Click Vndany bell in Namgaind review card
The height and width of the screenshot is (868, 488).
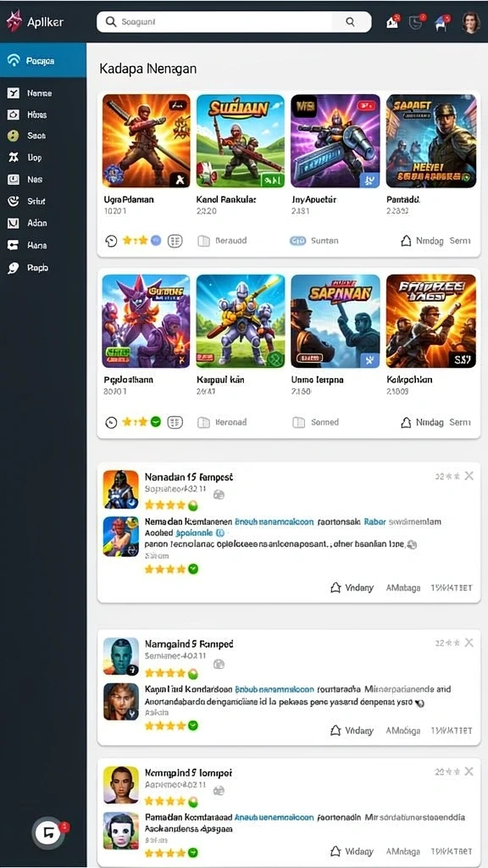(x=352, y=731)
